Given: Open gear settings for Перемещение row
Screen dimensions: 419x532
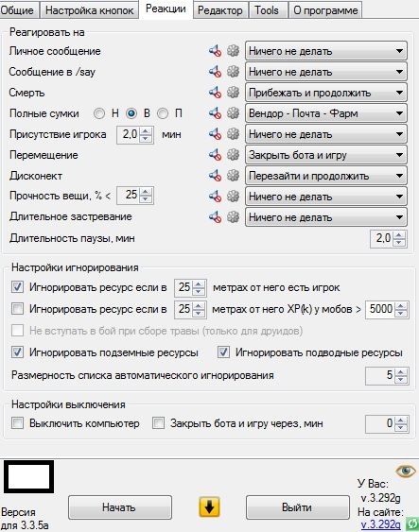Looking at the screenshot, I should click(x=233, y=155).
